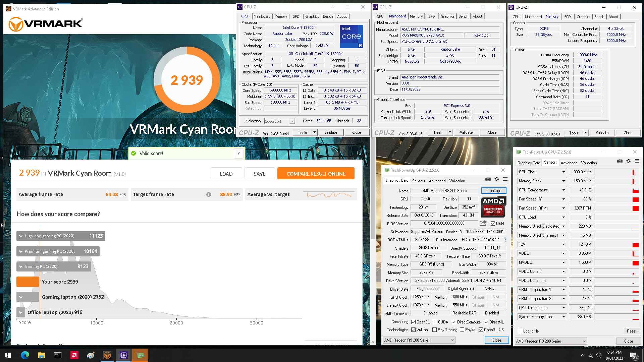
Task: Switch to VRMark from taskbar
Action: (x=107, y=355)
